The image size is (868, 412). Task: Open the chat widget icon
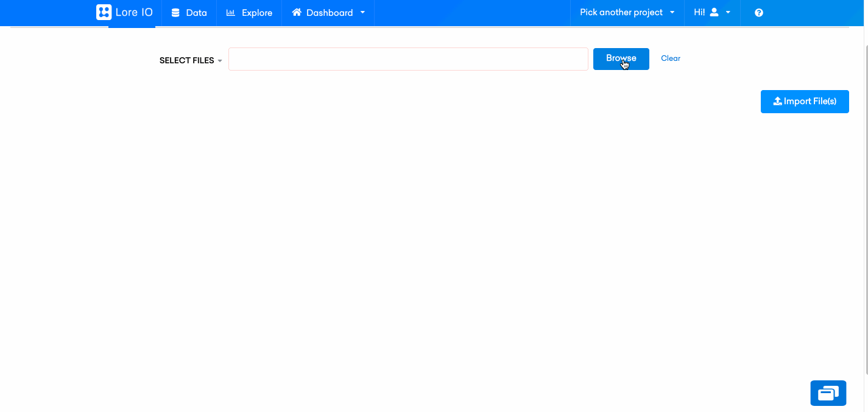[x=828, y=393]
